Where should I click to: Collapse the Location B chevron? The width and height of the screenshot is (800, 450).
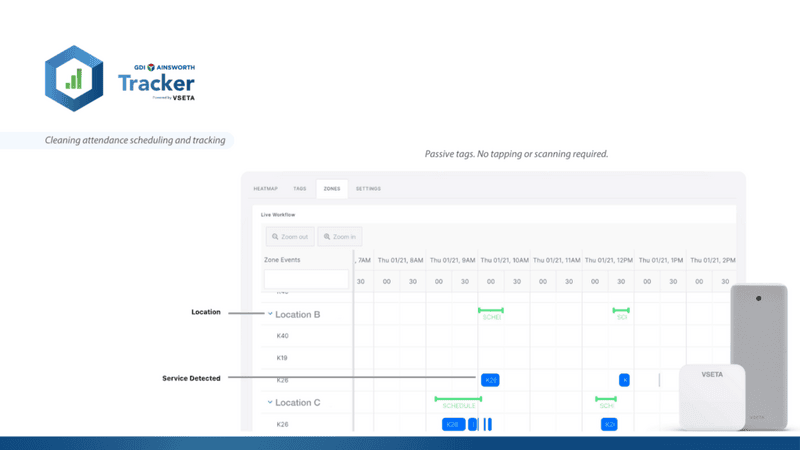(x=270, y=314)
